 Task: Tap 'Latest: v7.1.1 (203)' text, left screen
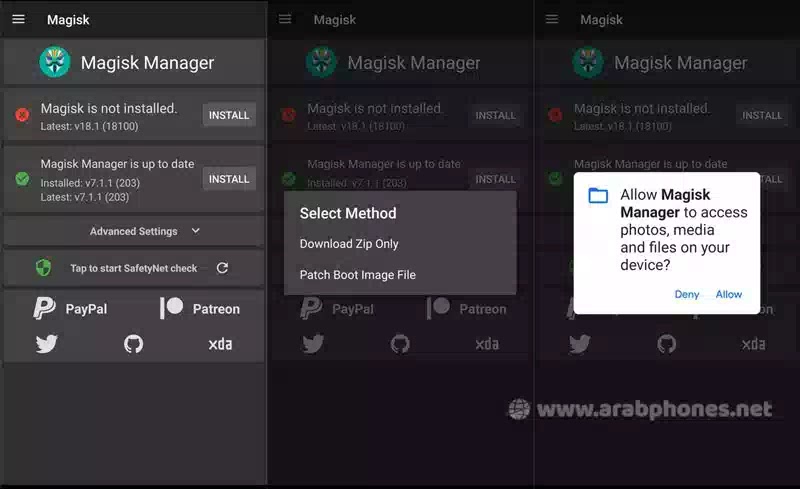(x=85, y=197)
